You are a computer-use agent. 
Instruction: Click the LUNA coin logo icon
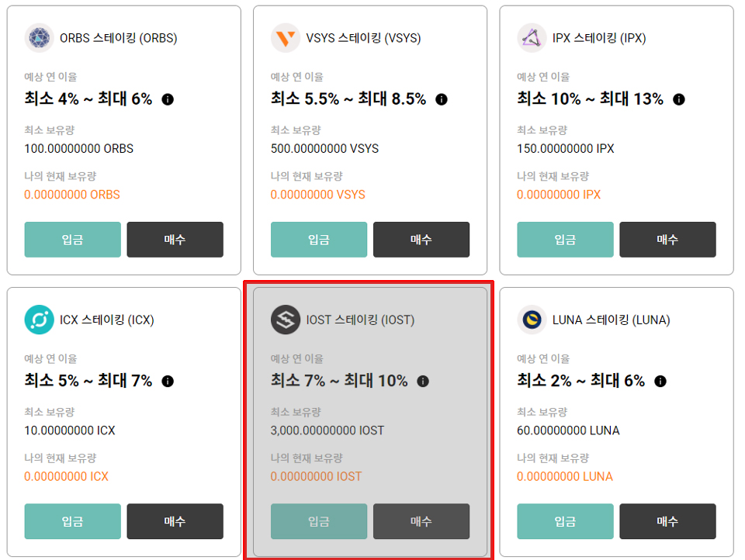point(531,320)
